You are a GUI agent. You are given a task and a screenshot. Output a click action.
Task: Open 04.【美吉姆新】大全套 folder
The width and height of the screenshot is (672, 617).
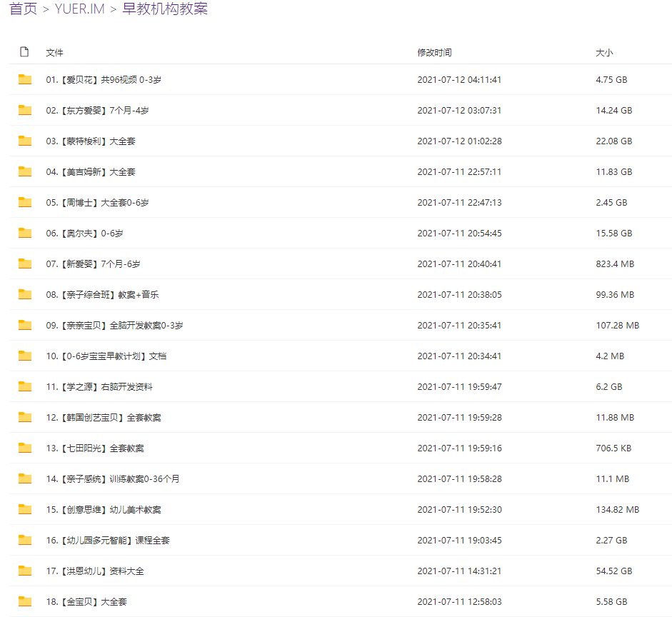91,172
